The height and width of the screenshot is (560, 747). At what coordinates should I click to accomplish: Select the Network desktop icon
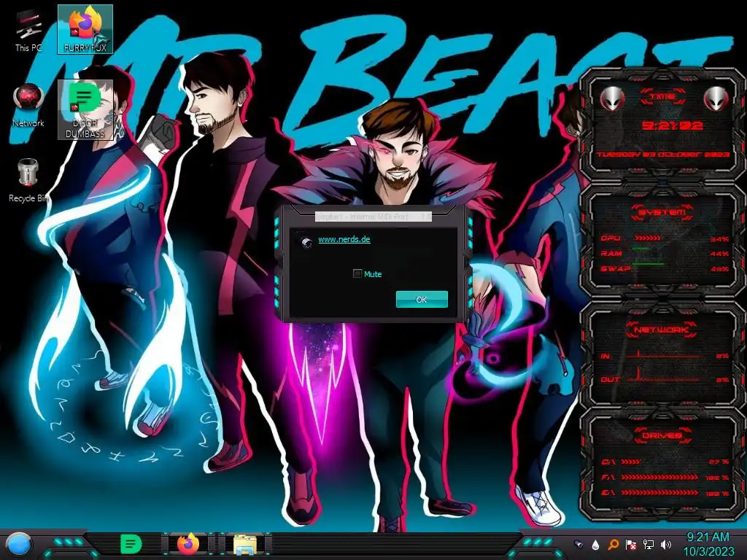28,106
